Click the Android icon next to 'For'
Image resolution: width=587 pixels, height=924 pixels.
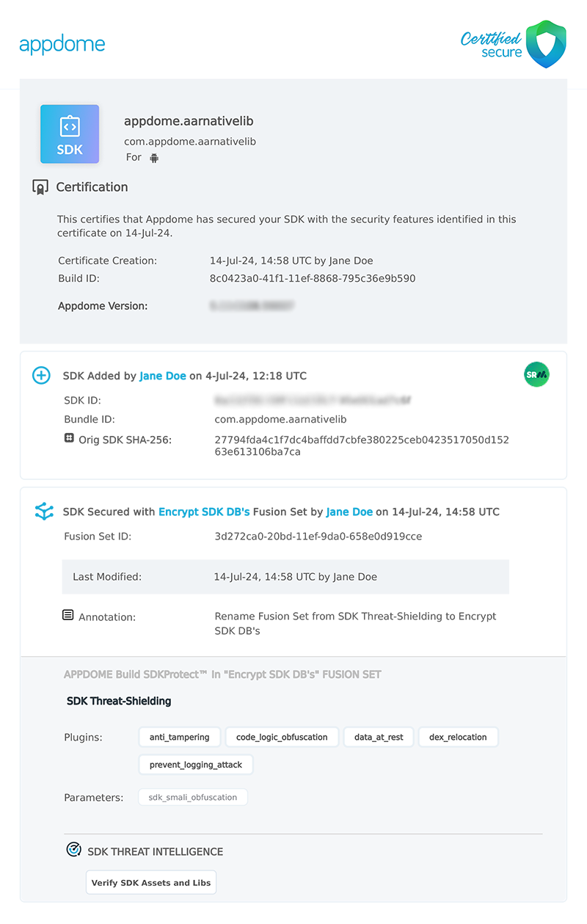pyautogui.click(x=153, y=157)
